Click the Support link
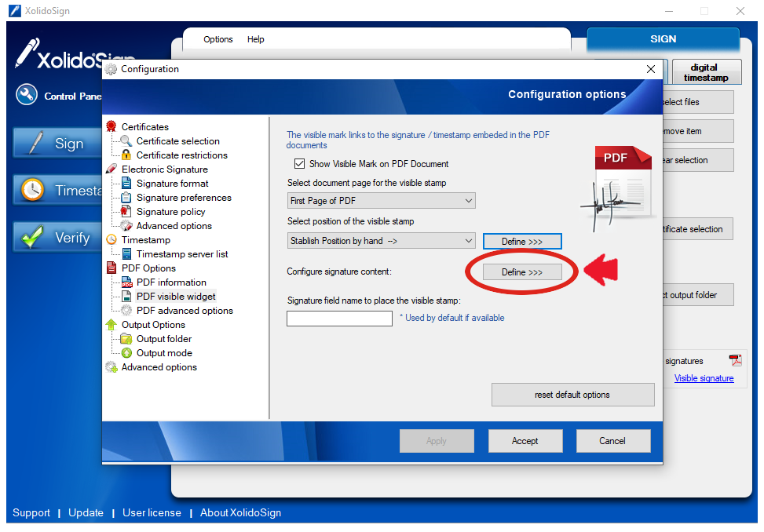This screenshot has height=532, width=764. point(31,512)
